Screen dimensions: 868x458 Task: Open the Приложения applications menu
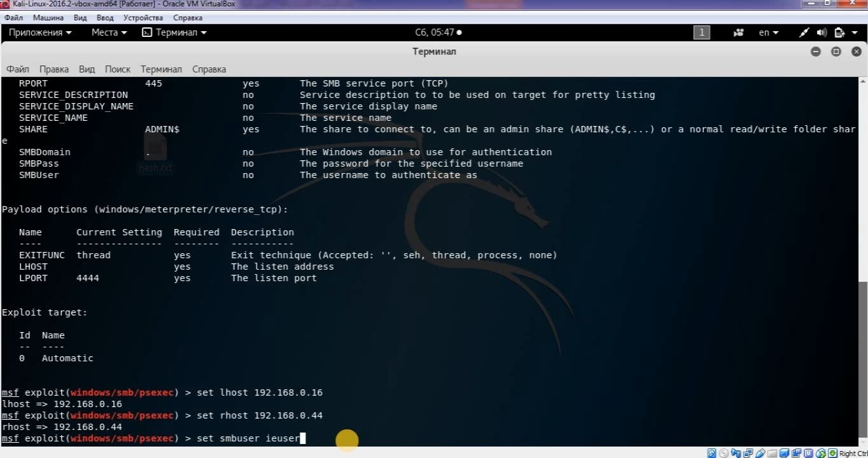click(x=40, y=32)
